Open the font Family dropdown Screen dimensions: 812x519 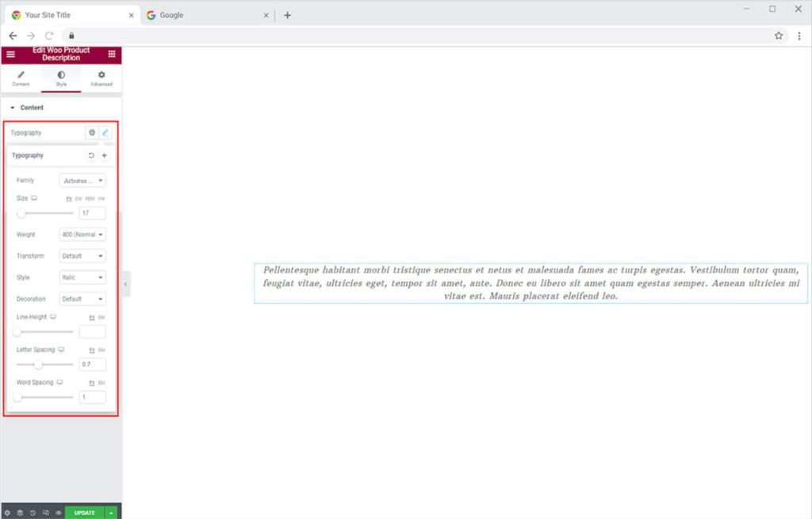(x=83, y=181)
